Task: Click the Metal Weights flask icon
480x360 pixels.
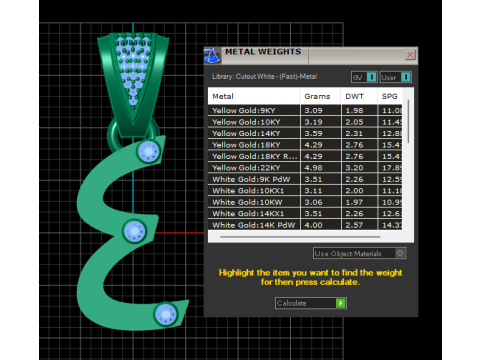Action: click(x=212, y=55)
